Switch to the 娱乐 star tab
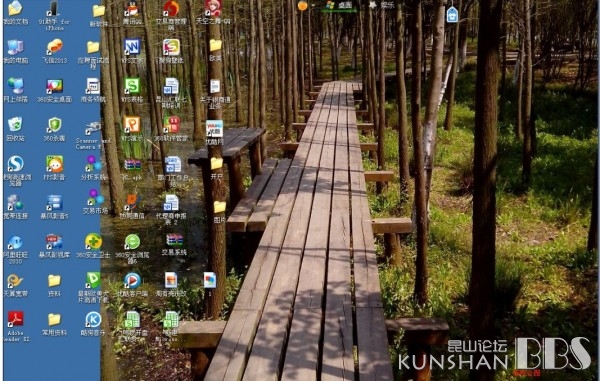Image resolution: width=600 pixels, height=381 pixels. (381, 5)
